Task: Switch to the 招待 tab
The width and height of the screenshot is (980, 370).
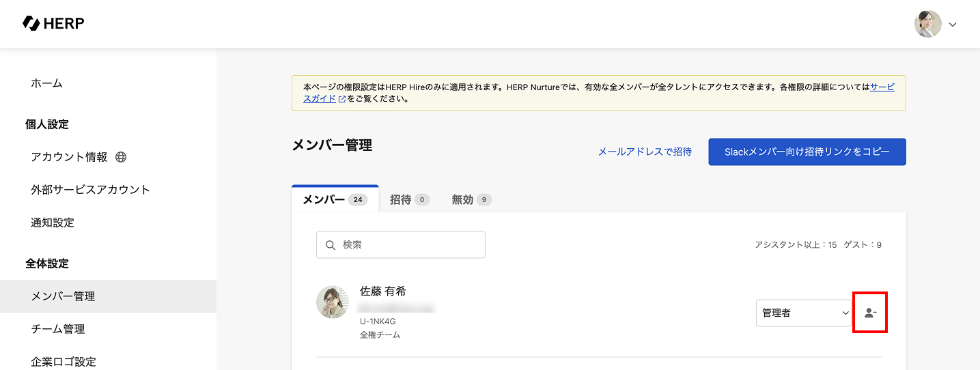Action: tap(408, 199)
